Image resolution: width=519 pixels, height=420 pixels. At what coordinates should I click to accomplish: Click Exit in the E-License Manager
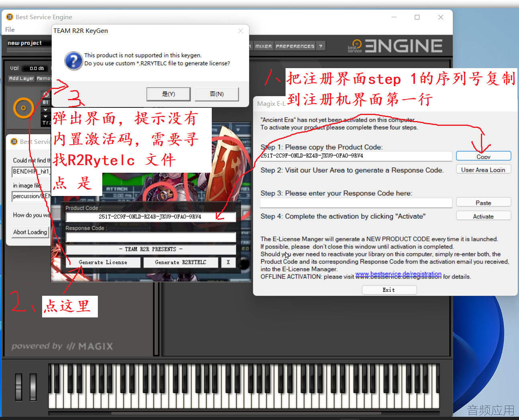tap(389, 290)
